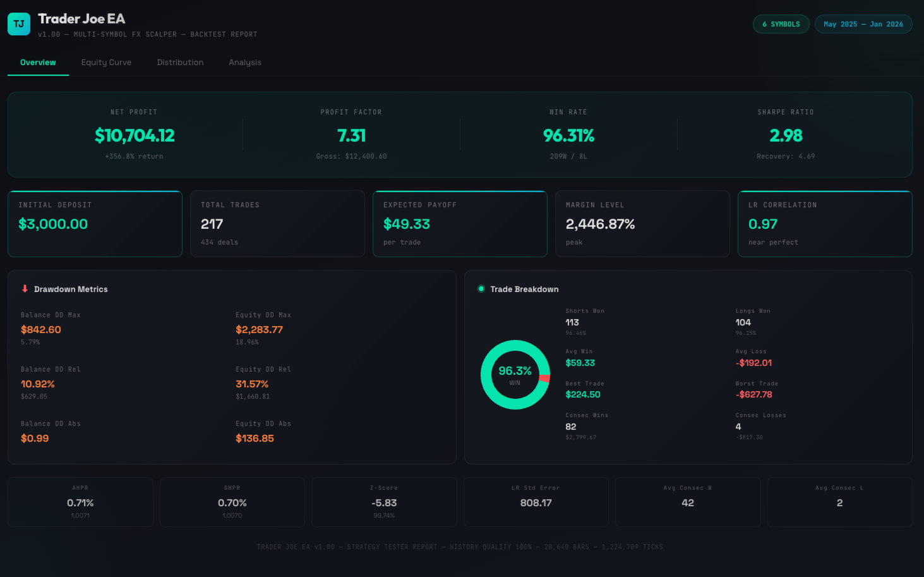Click the Shorts Won value 113
Viewport: 924px width, 577px height.
572,322
